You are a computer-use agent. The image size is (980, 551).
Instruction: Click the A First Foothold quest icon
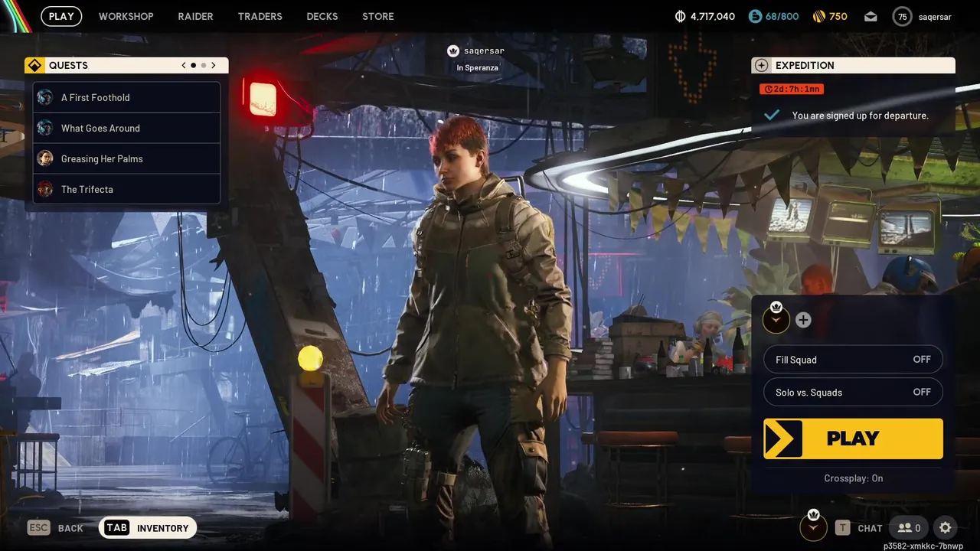[45, 97]
